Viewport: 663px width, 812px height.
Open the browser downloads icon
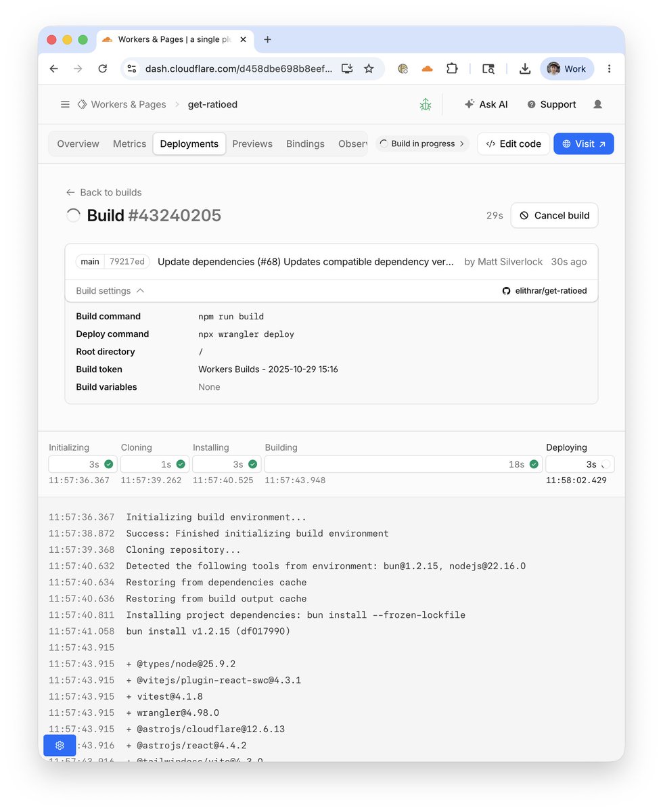tap(524, 68)
